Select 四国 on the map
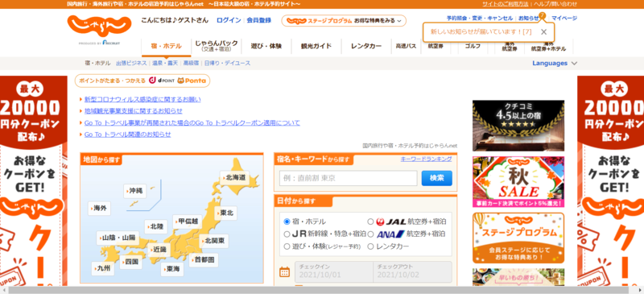 [x=131, y=262]
